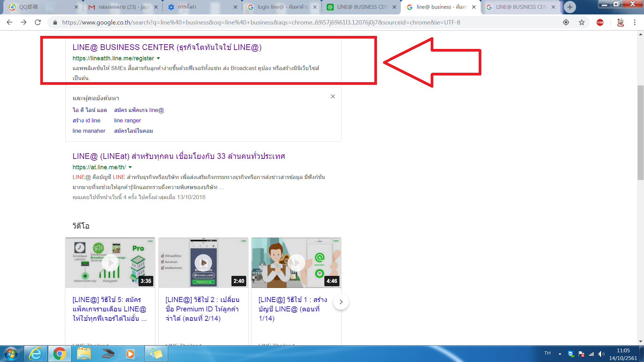Open a new browser tab
This screenshot has height=362, width=644.
coord(570,7)
